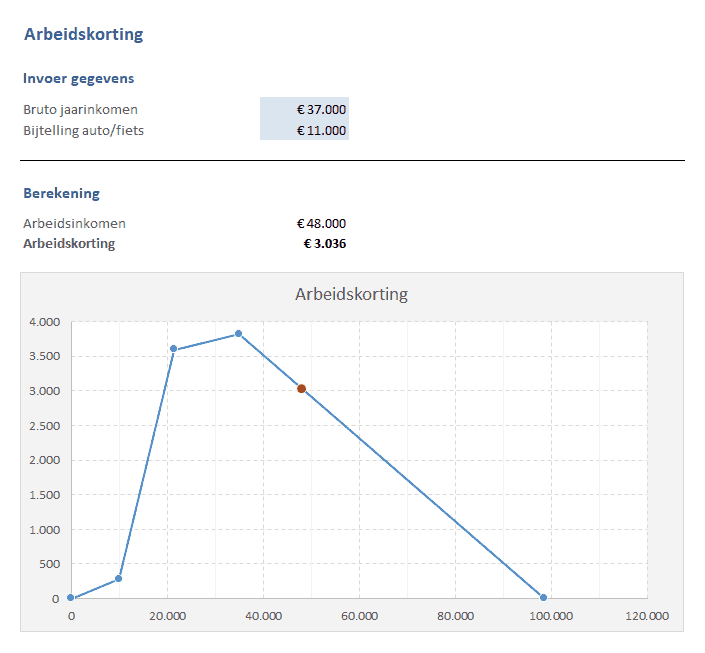Viewport: 705px width, 653px height.
Task: Select the chart title Arbeidskorting
Action: [351, 294]
